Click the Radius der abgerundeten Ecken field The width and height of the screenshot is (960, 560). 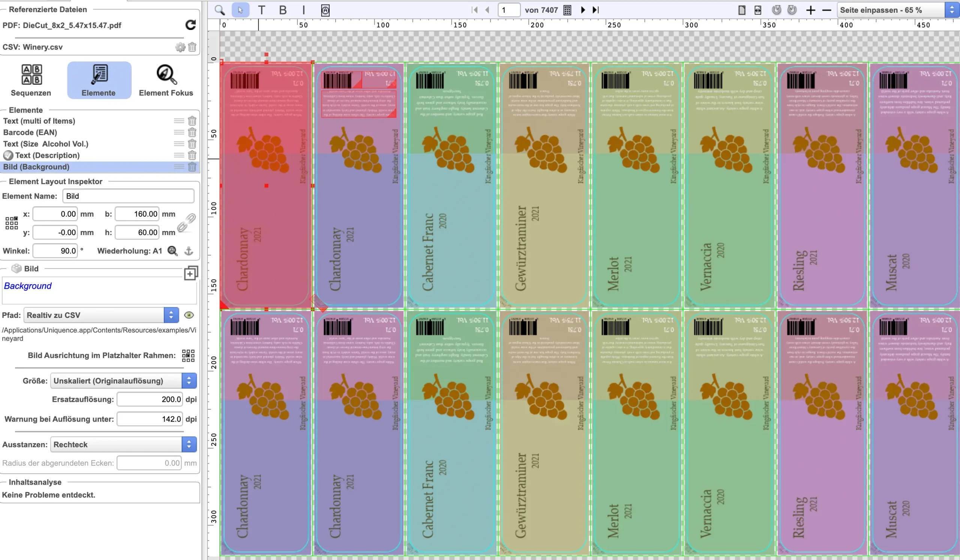(150, 463)
